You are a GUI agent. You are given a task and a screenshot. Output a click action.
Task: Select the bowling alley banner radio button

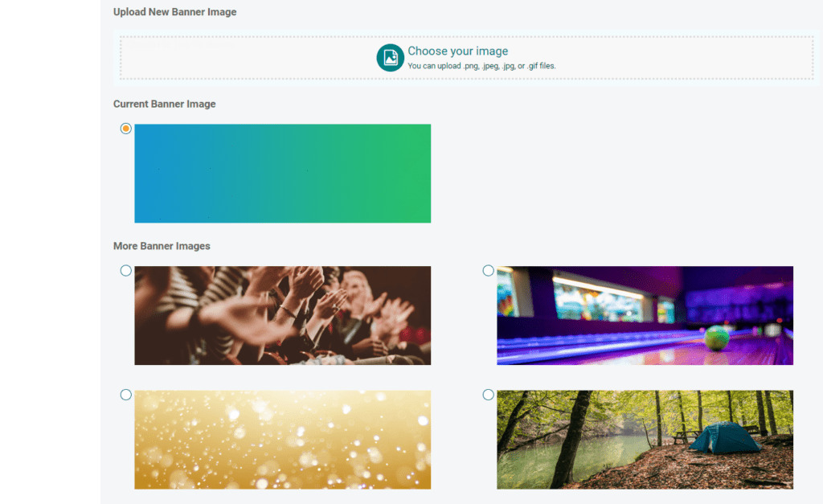[x=488, y=270]
